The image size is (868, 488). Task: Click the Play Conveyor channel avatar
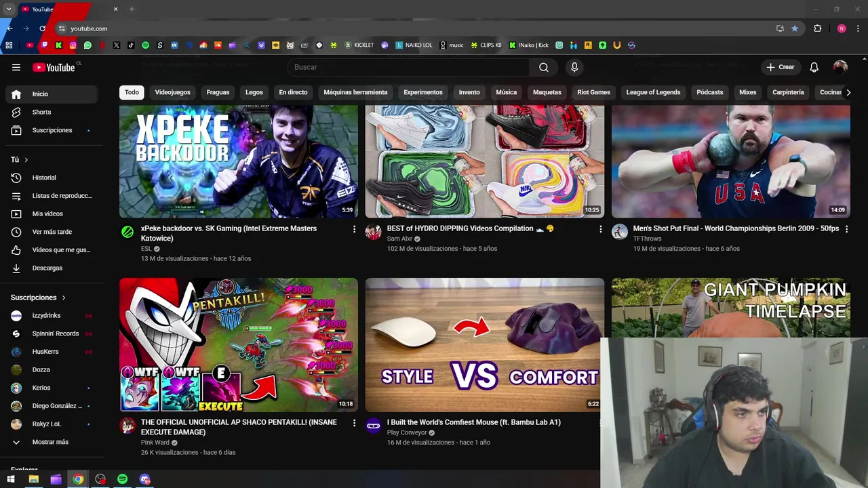click(373, 426)
